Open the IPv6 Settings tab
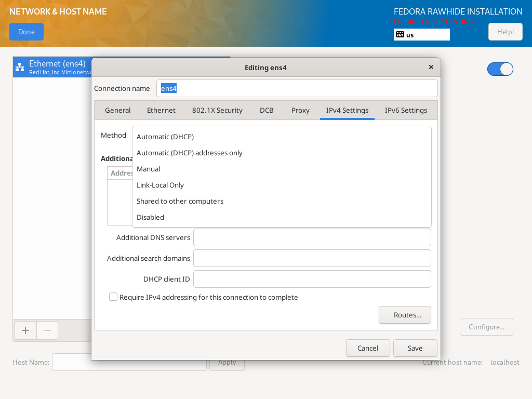This screenshot has width=532, height=399. (x=406, y=110)
